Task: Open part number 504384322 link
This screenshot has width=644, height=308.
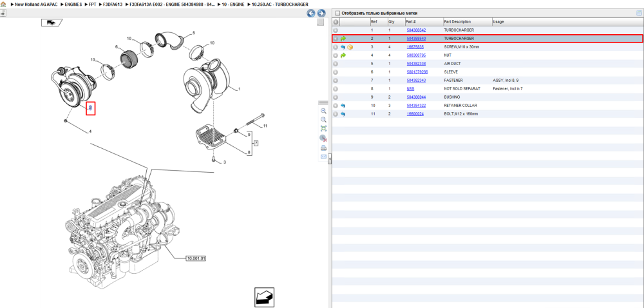Action: 416,106
